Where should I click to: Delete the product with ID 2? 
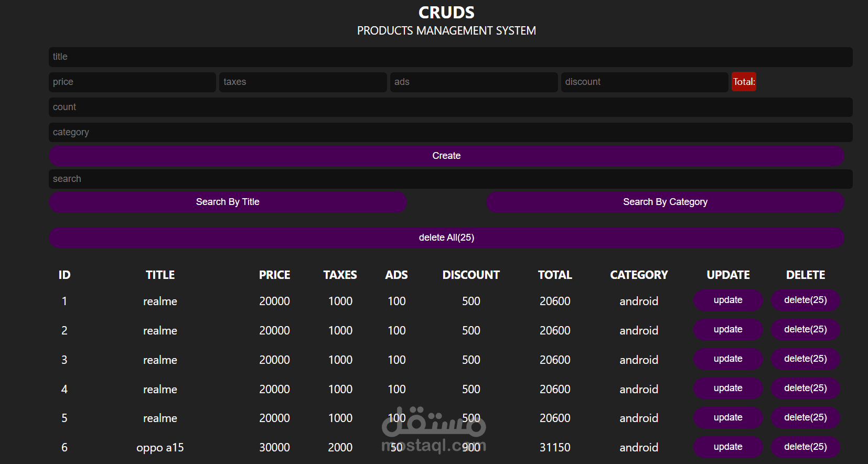click(x=806, y=329)
